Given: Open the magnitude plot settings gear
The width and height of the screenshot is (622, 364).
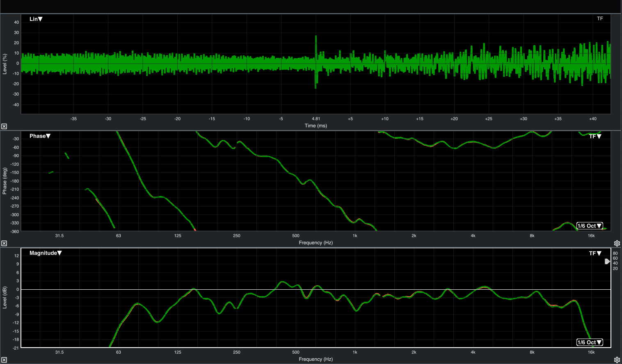Looking at the screenshot, I should (x=617, y=360).
